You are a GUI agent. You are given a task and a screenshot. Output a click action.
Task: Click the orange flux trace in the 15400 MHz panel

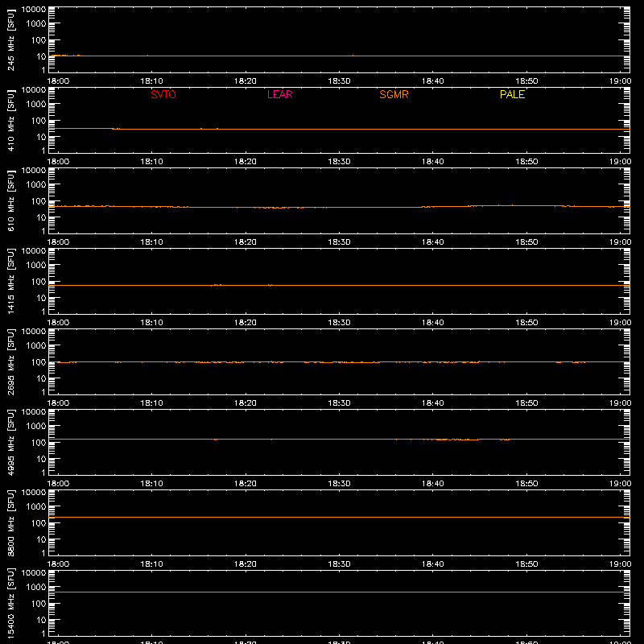point(339,592)
